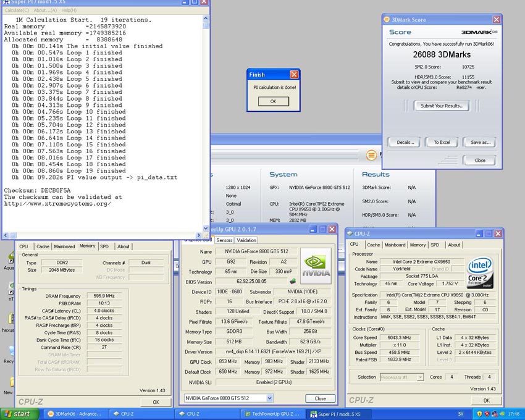Open About tab in Memory CPU-Z window
This screenshot has width=525, height=420.
pyautogui.click(x=123, y=246)
